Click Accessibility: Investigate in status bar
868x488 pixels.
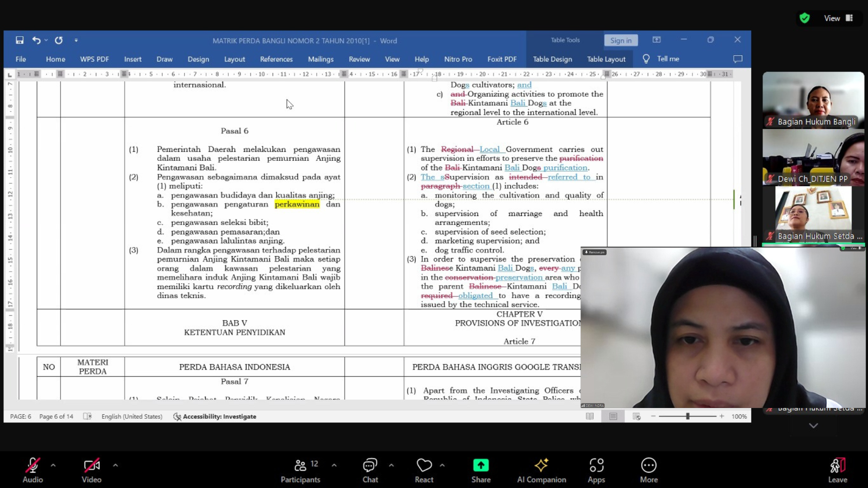[x=215, y=417]
